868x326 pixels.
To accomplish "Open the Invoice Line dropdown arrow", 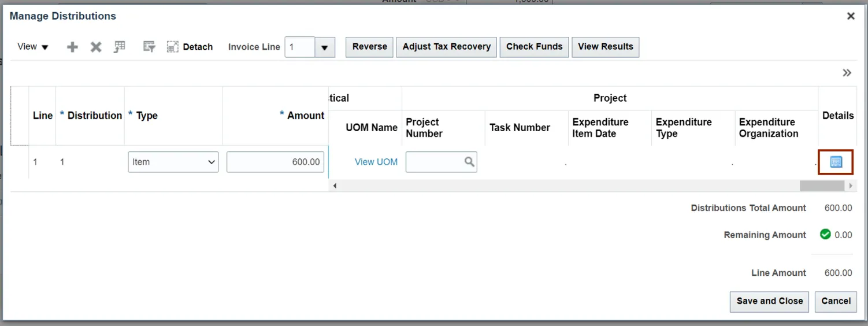I will (325, 47).
